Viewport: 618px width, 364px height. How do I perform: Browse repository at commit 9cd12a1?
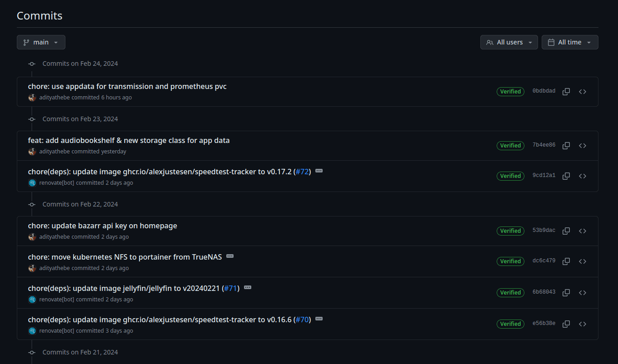[583, 176]
